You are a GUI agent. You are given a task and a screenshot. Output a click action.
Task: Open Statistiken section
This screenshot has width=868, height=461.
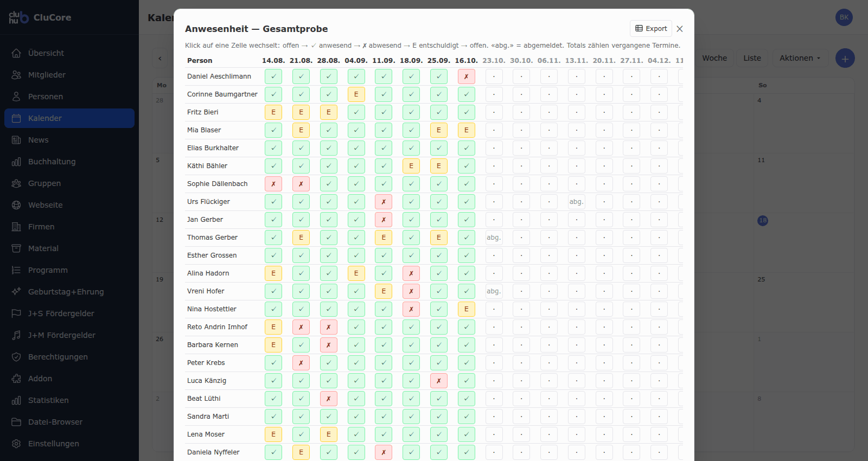point(69,400)
